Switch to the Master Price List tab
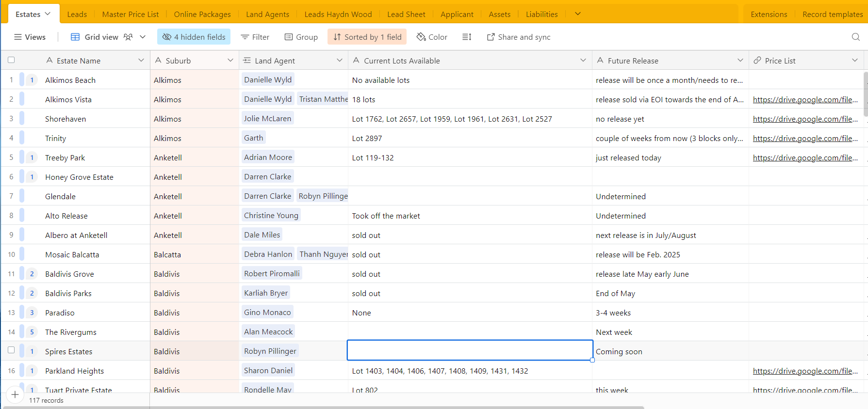Viewport: 868px width, 409px height. [130, 14]
